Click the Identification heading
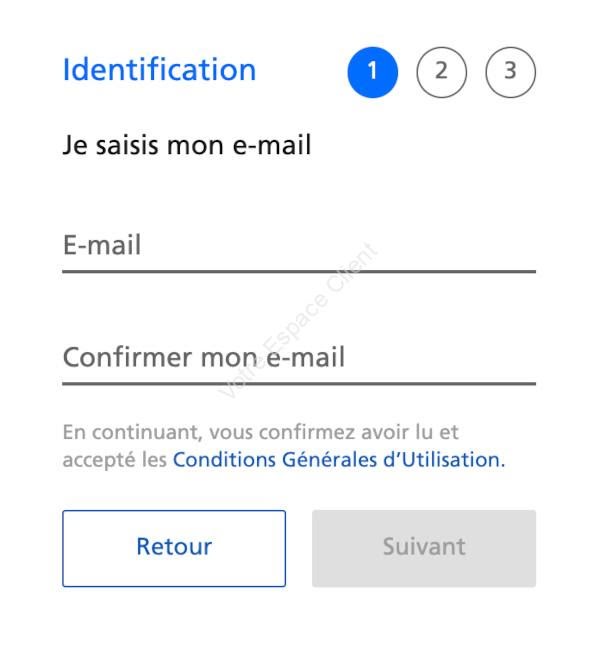The height and width of the screenshot is (647, 600). [x=159, y=70]
